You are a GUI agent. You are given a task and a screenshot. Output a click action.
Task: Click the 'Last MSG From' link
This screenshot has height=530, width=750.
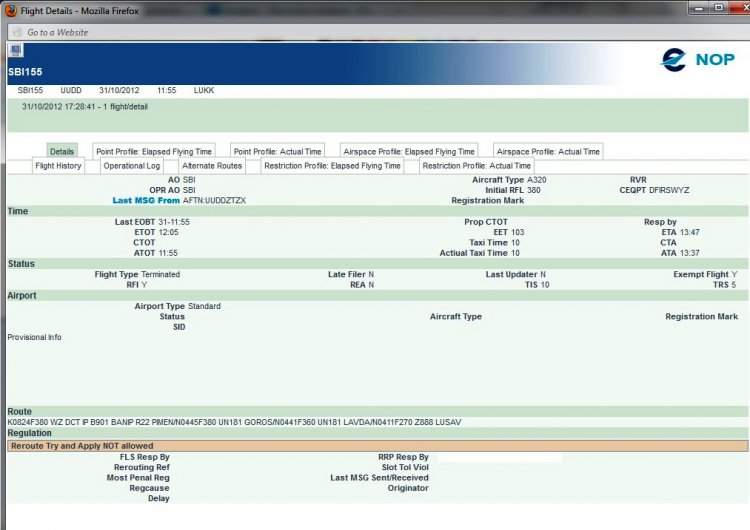coord(146,200)
